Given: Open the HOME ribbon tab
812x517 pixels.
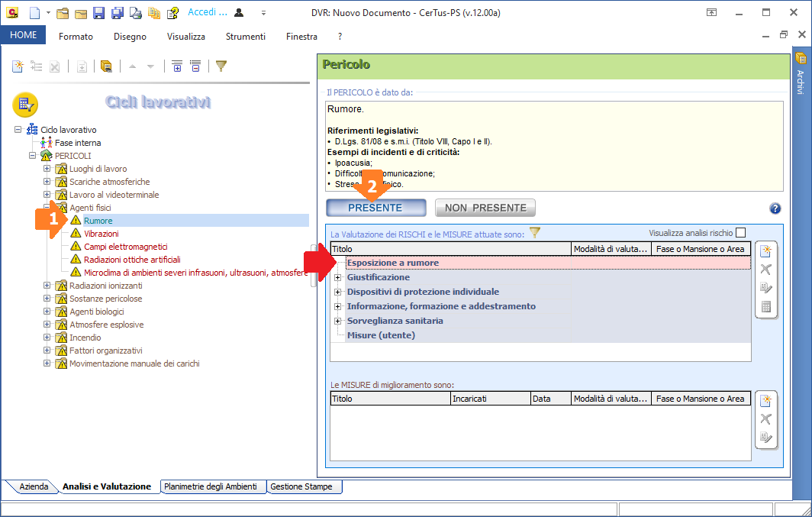Looking at the screenshot, I should [x=24, y=34].
